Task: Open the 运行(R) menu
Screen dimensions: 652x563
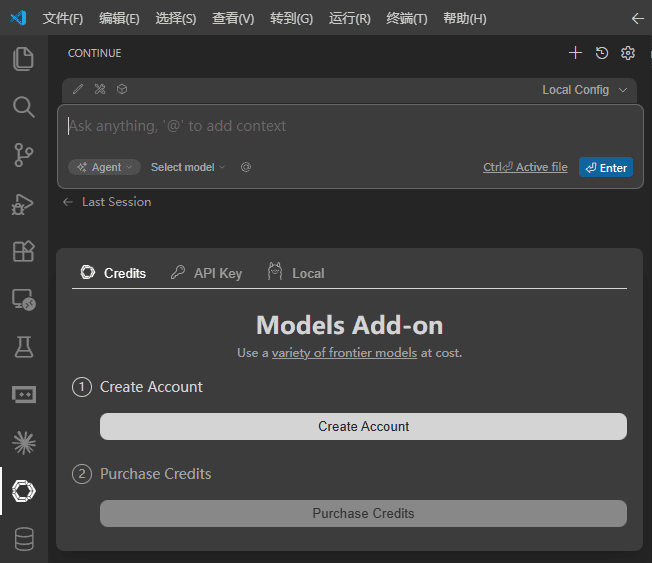Action: pyautogui.click(x=350, y=18)
